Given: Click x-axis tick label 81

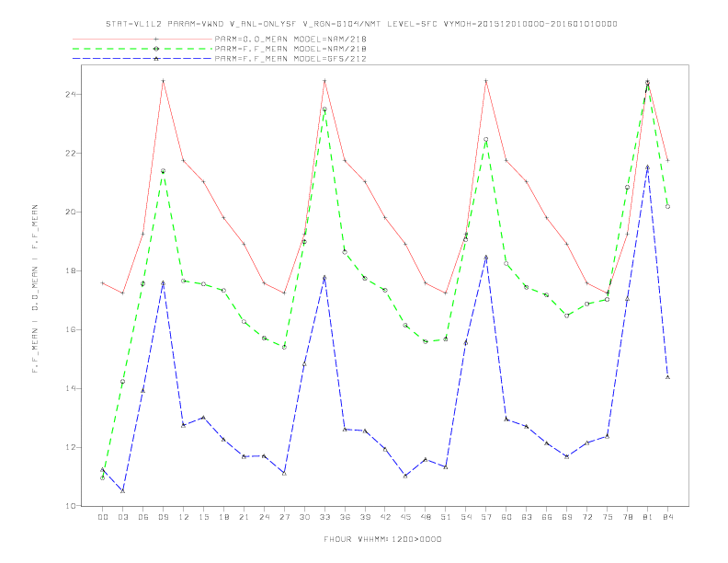Looking at the screenshot, I should [x=648, y=517].
